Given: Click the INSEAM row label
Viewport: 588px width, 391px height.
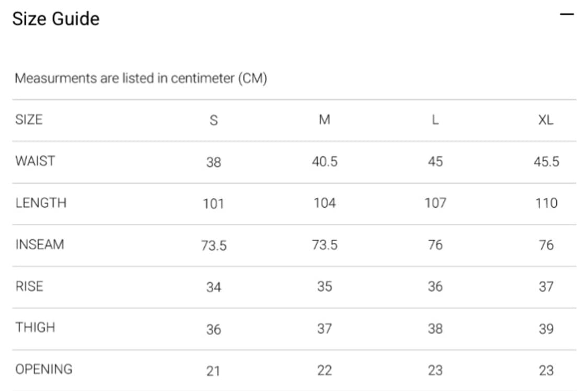Looking at the screenshot, I should pos(40,244).
